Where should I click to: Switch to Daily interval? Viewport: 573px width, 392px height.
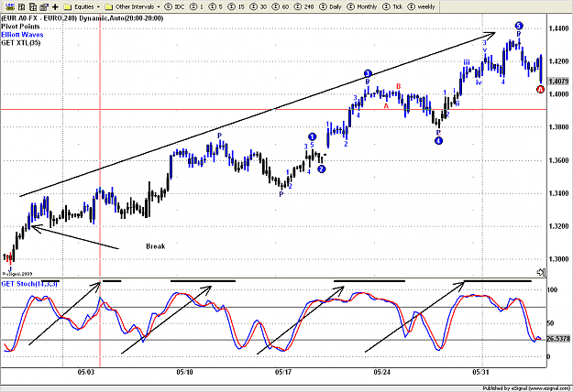pos(330,6)
